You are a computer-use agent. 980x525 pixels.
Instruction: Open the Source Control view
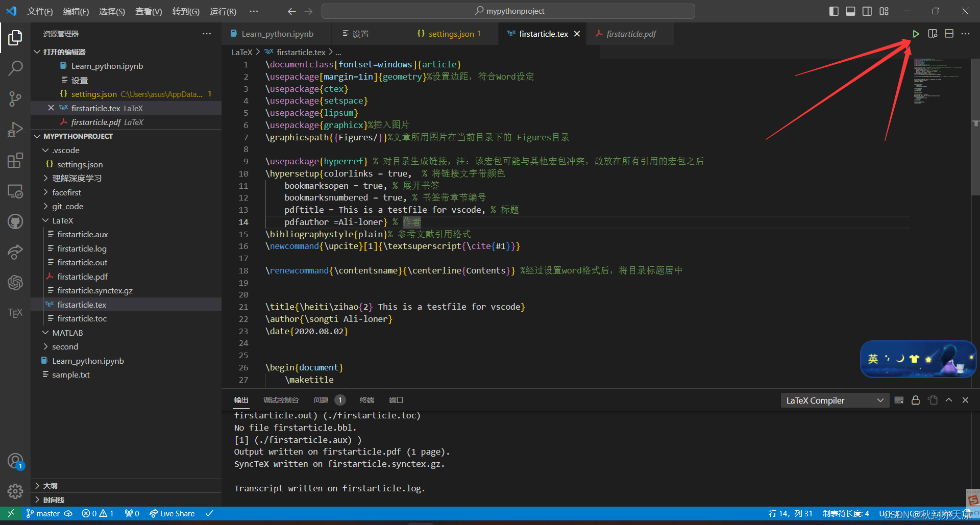[15, 98]
